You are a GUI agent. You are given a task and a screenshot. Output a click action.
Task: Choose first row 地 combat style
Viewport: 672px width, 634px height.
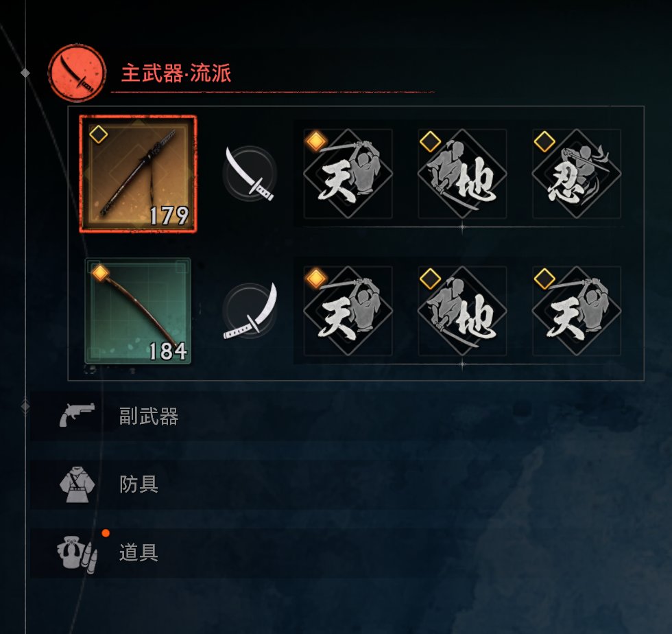coord(462,174)
